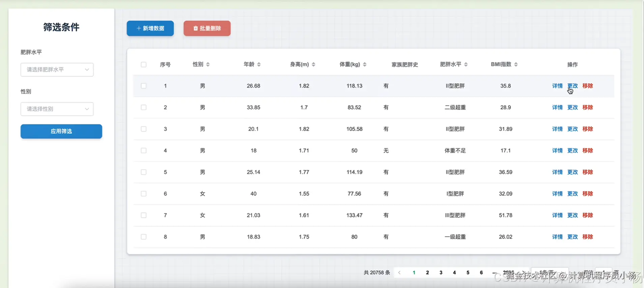Click 移除 for row 6
The image size is (644, 288).
click(x=588, y=194)
